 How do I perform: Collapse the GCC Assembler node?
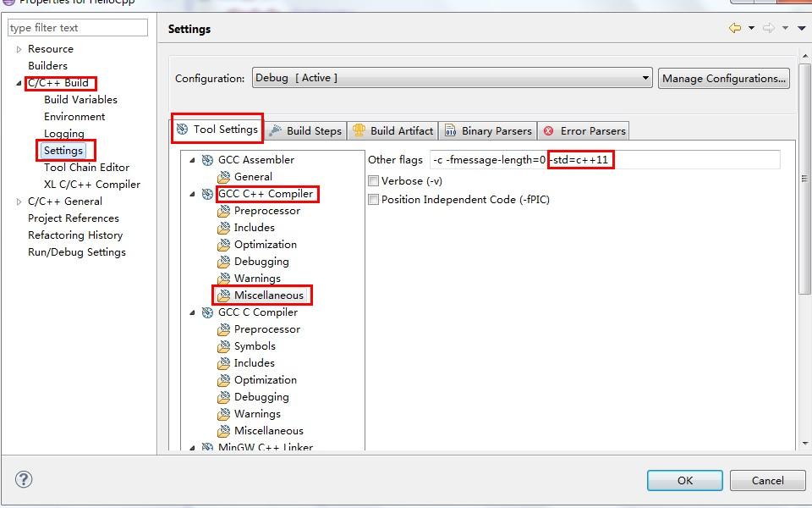pos(193,160)
